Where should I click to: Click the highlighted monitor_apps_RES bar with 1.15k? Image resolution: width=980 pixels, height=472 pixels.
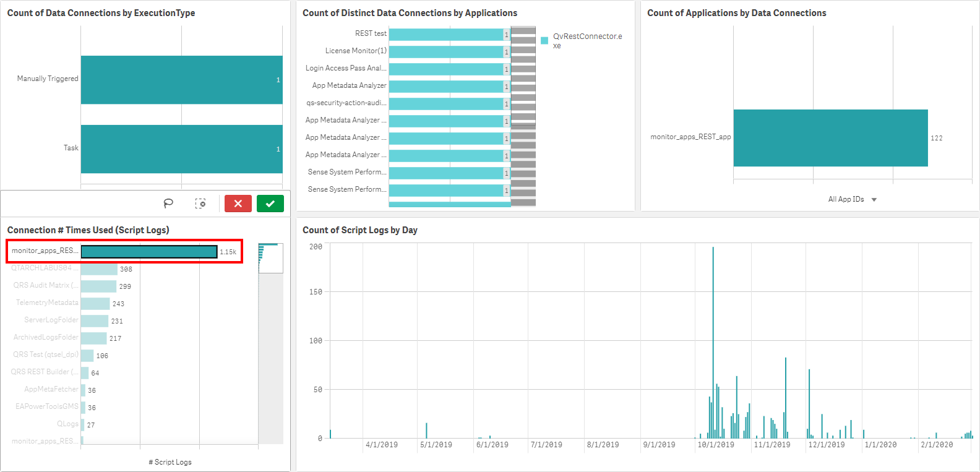(x=149, y=252)
